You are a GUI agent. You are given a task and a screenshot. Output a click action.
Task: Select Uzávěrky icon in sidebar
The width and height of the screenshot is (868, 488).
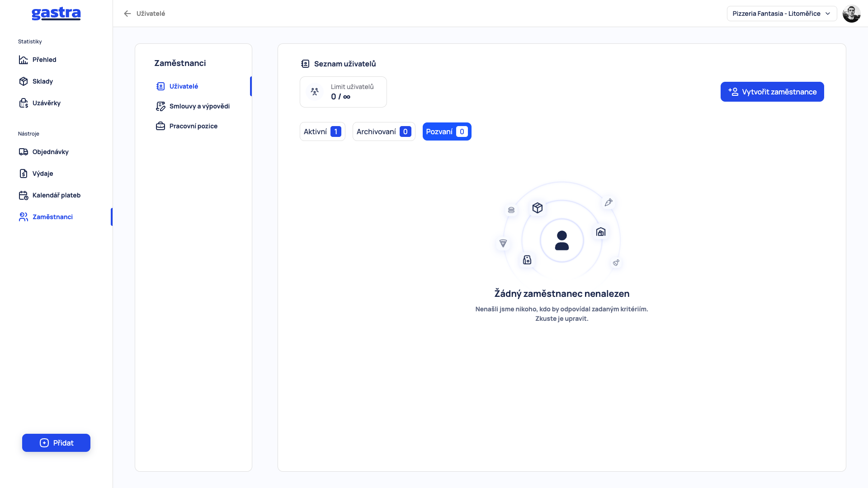[x=24, y=103]
